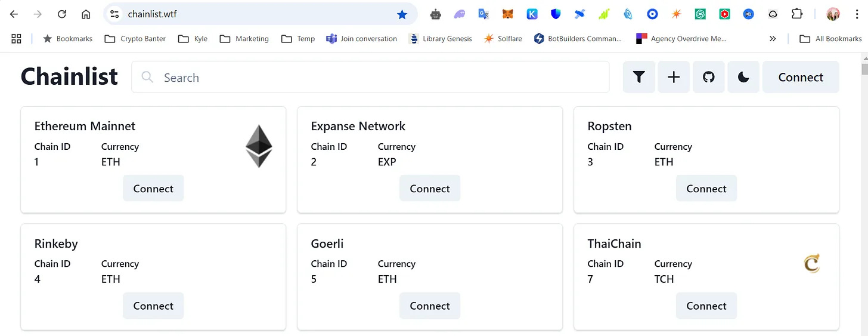
Task: Reload the page with the refresh icon
Action: 62,14
